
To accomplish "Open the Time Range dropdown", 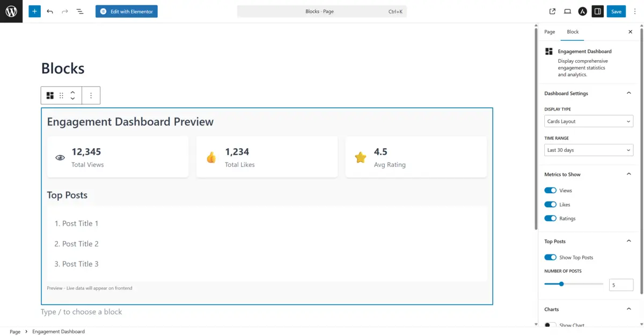I will (x=589, y=150).
